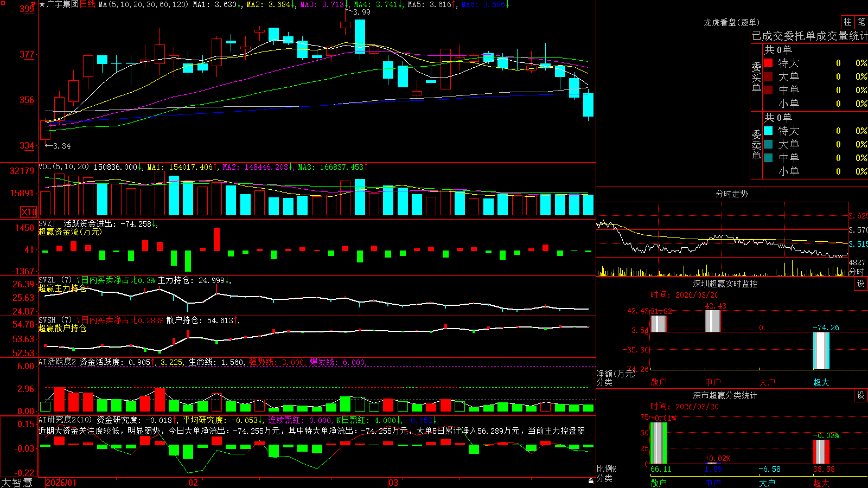Click the VOL(5,10,20) indicator label
Viewport: 868px width, 488px height.
click(63, 167)
